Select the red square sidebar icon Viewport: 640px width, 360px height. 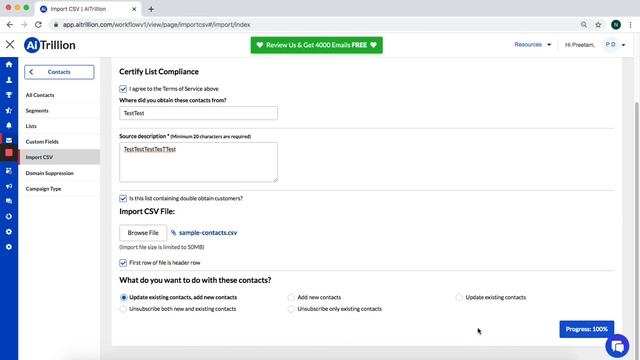(9, 153)
